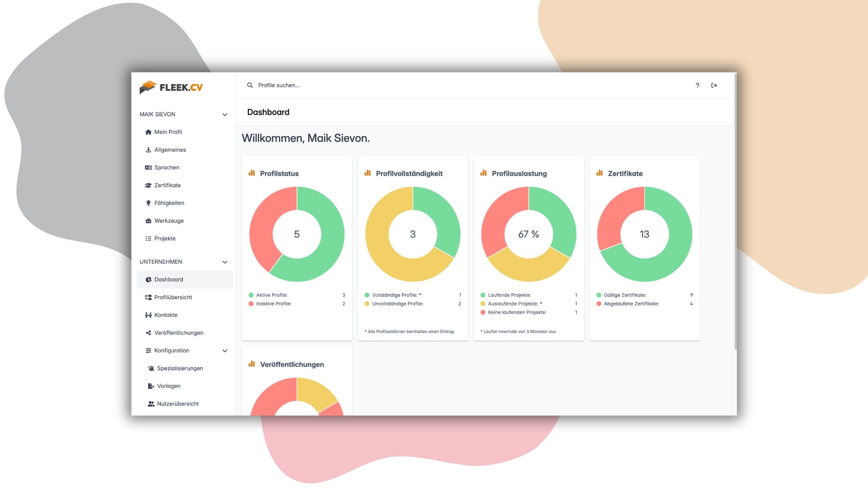Click the Fähigkeiten lightbulb icon
The width and height of the screenshot is (868, 488).
coord(148,203)
